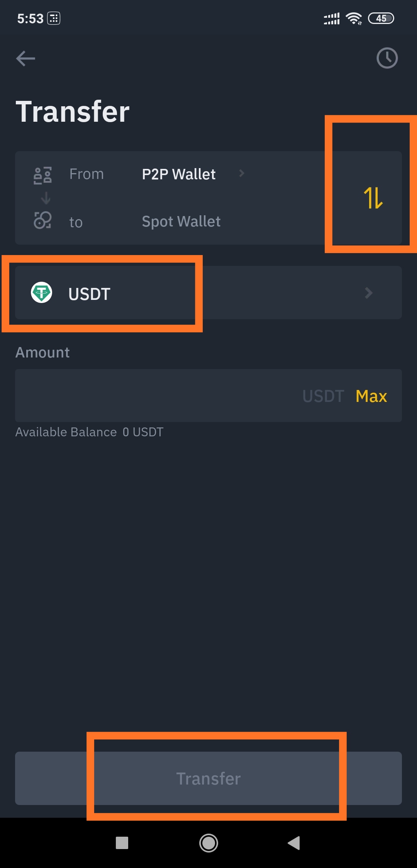Tap the From label row
This screenshot has width=417, height=868.
tap(86, 174)
